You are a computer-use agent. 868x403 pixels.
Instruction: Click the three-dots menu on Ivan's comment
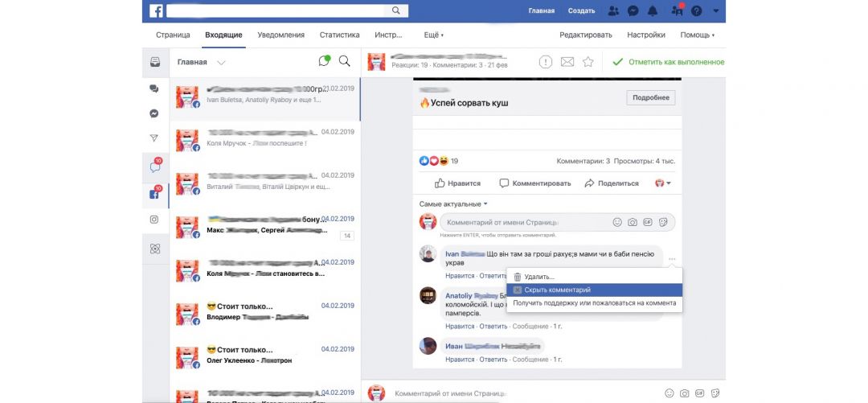click(672, 259)
